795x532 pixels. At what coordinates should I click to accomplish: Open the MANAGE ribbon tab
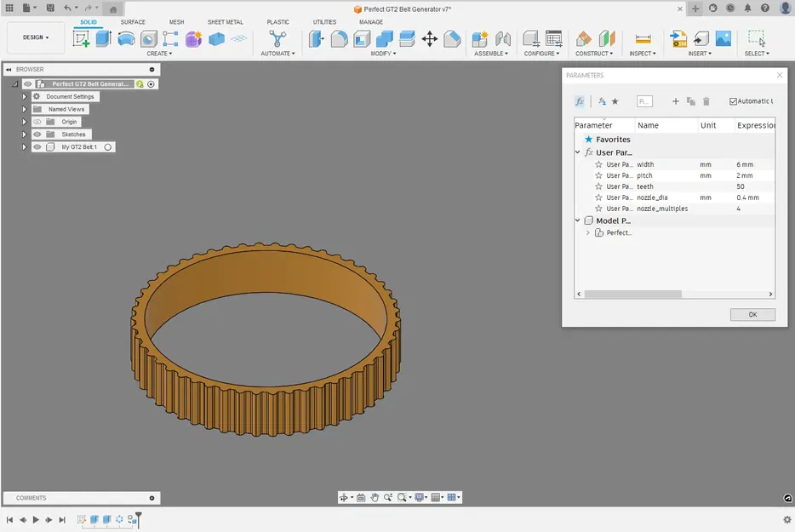370,22
